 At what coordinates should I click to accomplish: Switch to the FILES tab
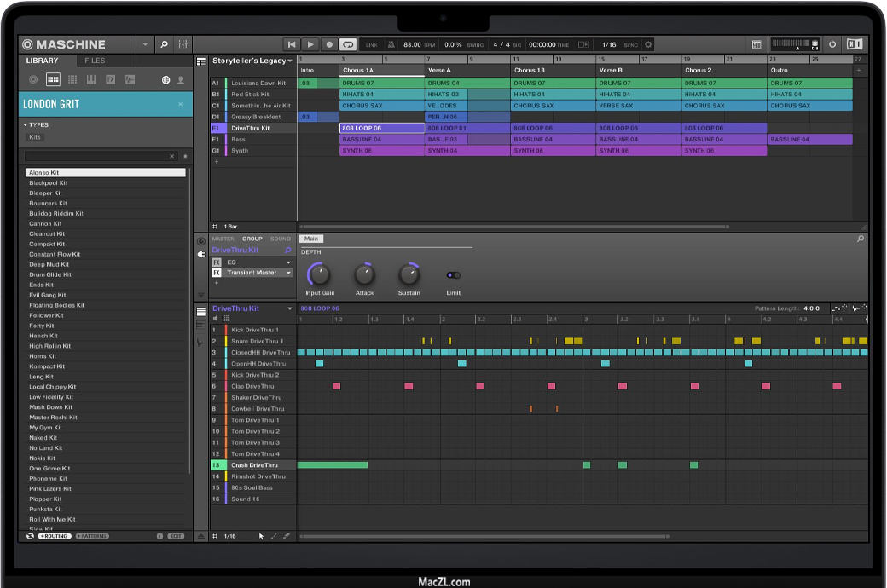click(95, 61)
